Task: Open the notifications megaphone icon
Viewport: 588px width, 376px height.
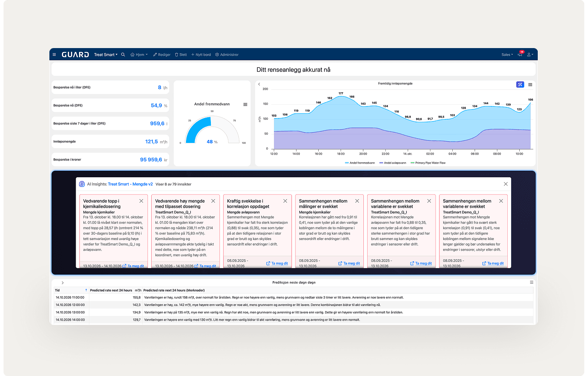Action: [x=520, y=55]
